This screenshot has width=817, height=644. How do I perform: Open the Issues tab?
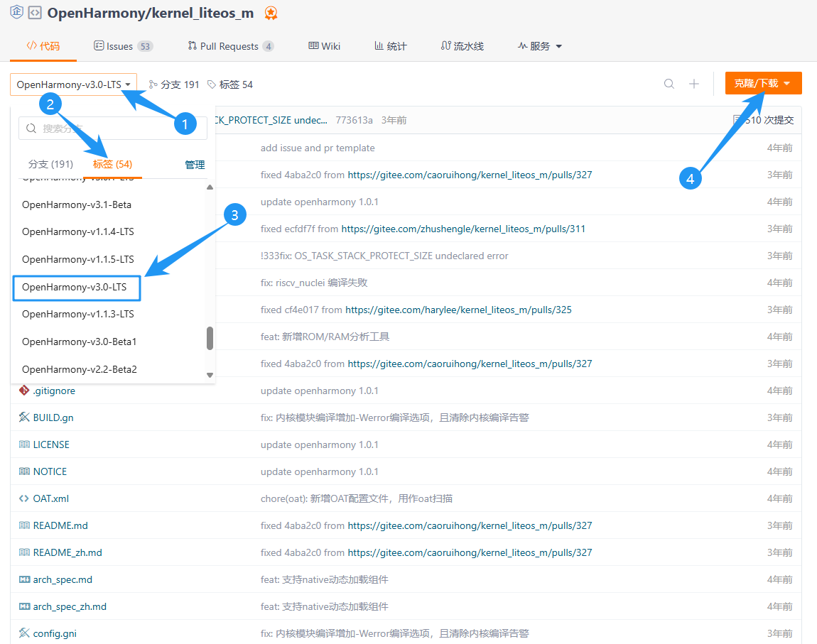pyautogui.click(x=123, y=46)
